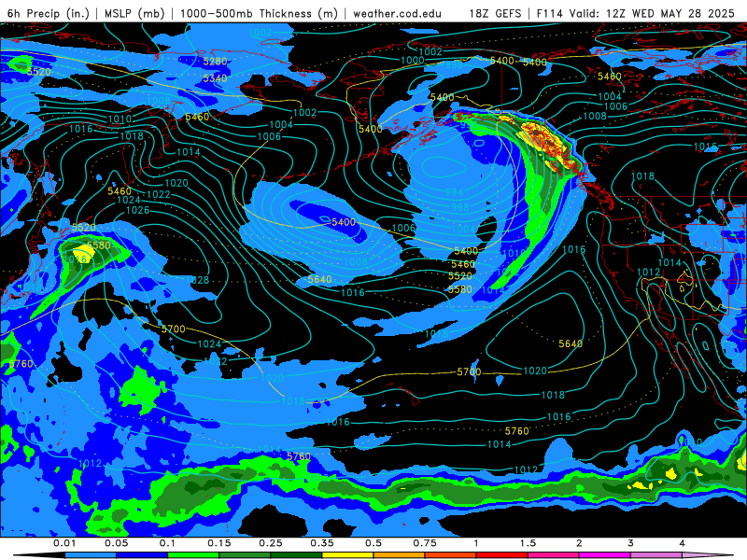Screen dimensions: 747x560
Task: Click the 1020 label right of the 5700 label
Action: coord(535,371)
